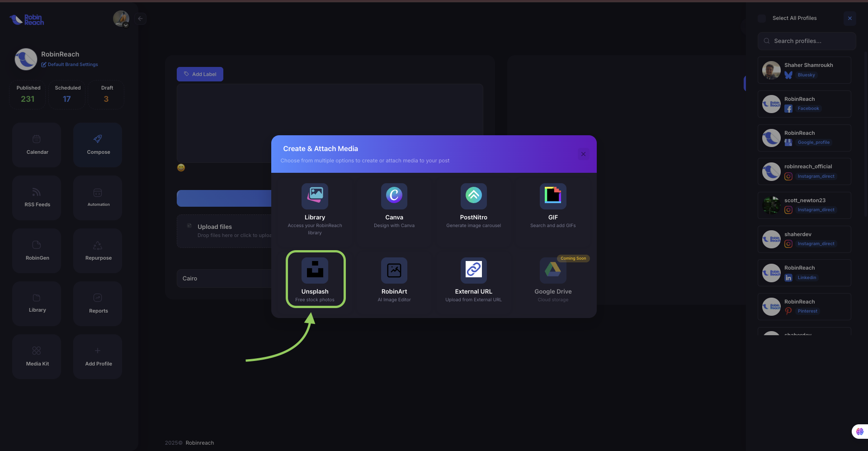Screen dimensions: 868x451
Task: Click the Google Drive cloud storage option
Action: [553, 279]
